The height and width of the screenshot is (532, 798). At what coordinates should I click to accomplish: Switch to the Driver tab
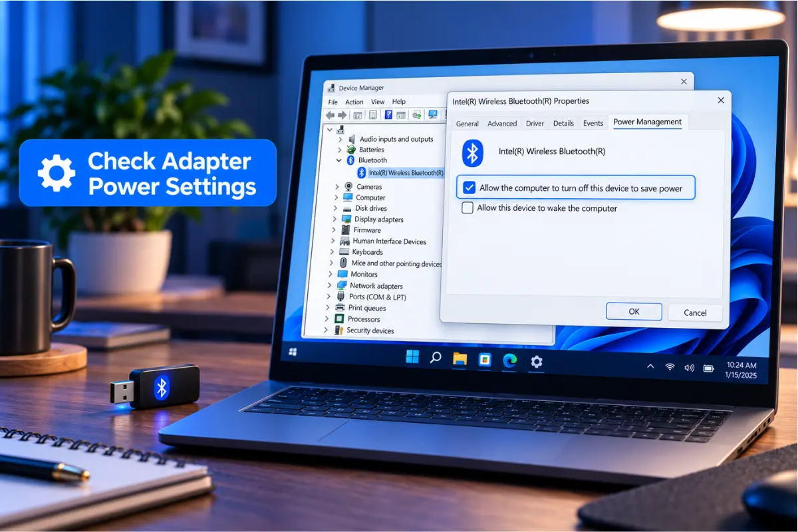click(535, 123)
